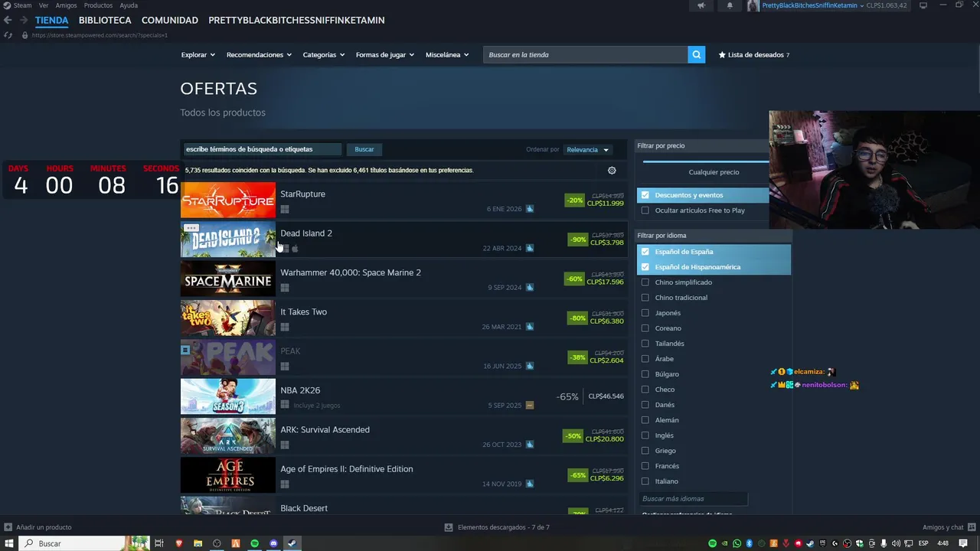Open the Steam announcements megaphone icon
The width and height of the screenshot is (980, 551).
701,5
